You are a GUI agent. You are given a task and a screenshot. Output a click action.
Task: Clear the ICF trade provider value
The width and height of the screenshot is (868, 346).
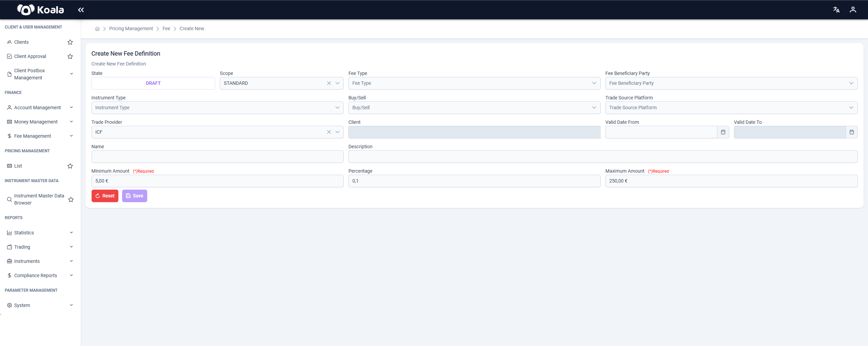(x=329, y=132)
